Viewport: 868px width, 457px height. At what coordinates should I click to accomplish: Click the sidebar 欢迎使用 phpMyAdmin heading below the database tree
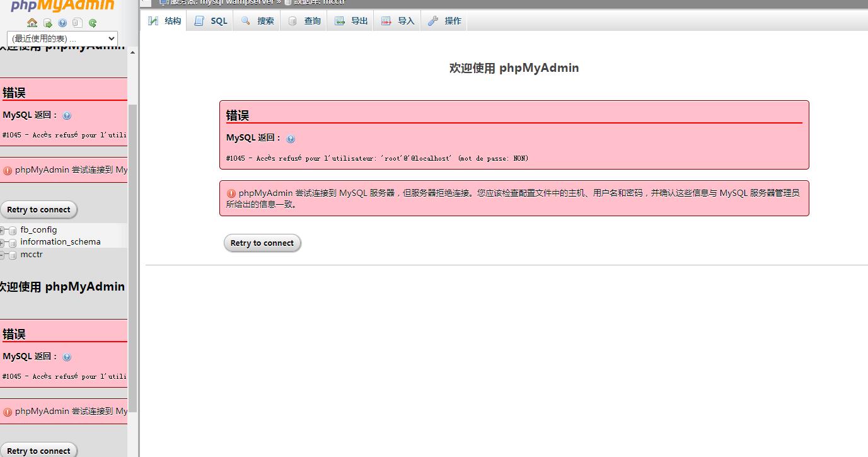tap(62, 287)
